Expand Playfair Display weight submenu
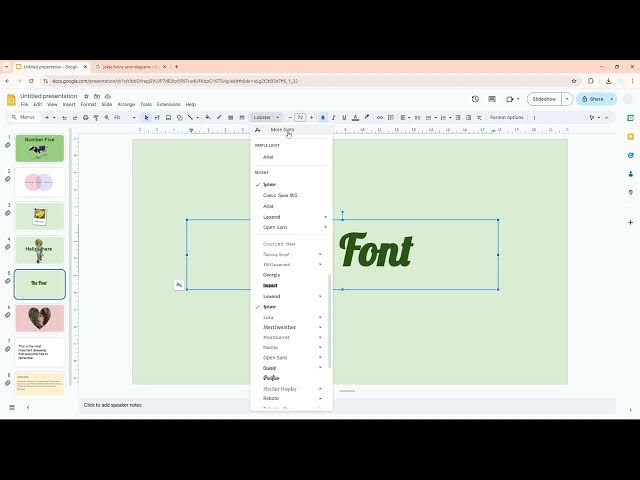The height and width of the screenshot is (480, 640). pyautogui.click(x=320, y=389)
